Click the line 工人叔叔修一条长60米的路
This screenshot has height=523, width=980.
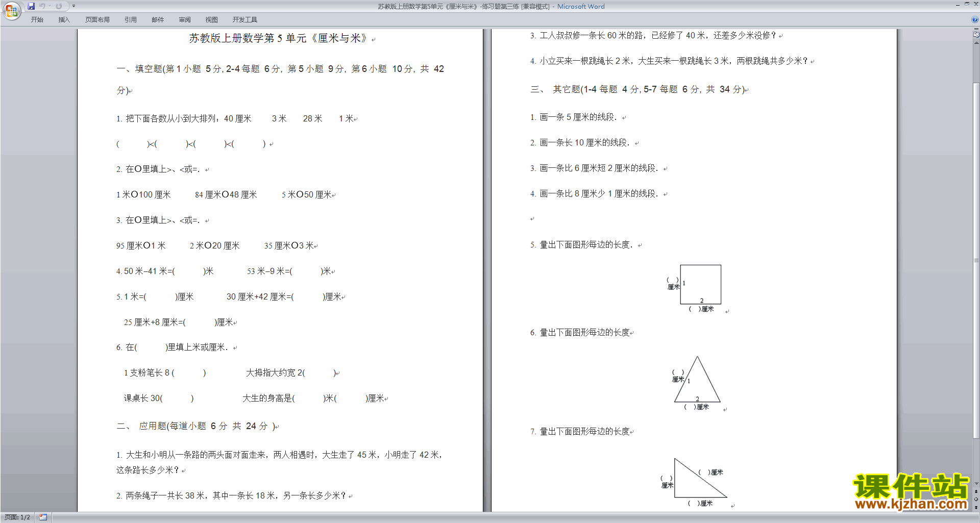click(653, 36)
